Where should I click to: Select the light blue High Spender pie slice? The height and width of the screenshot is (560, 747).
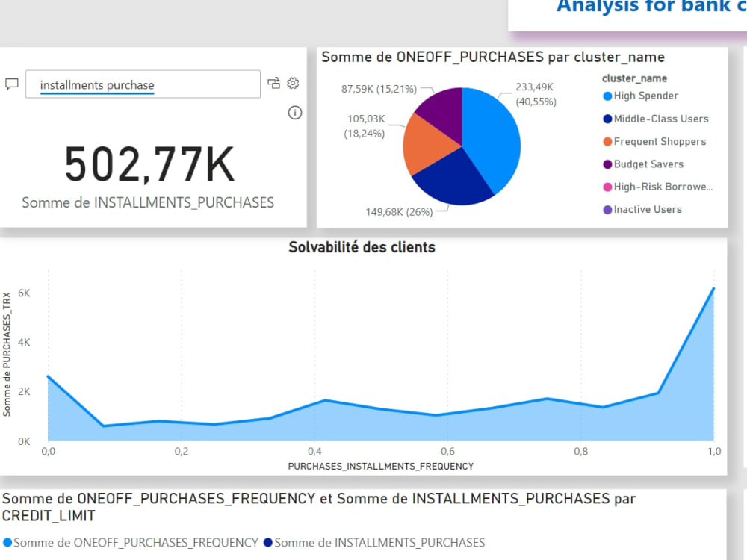pos(493,134)
